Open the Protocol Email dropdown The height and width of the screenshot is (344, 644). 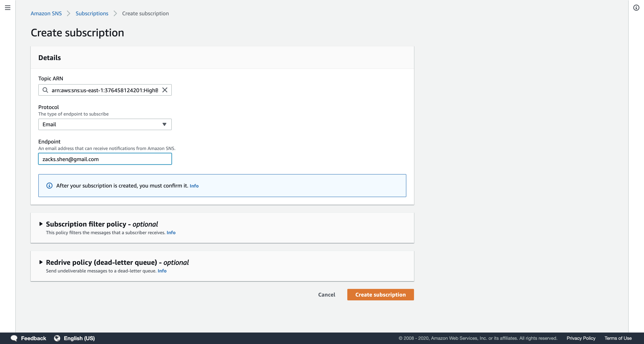click(105, 124)
